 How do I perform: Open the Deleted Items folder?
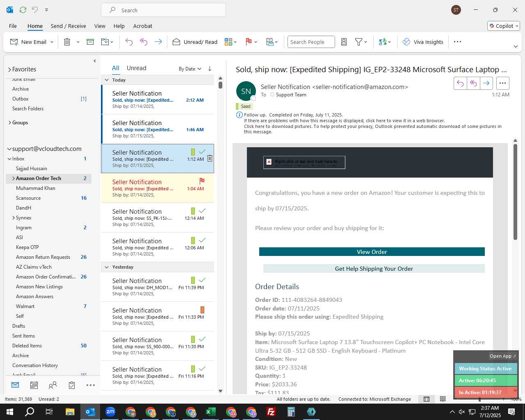click(27, 346)
